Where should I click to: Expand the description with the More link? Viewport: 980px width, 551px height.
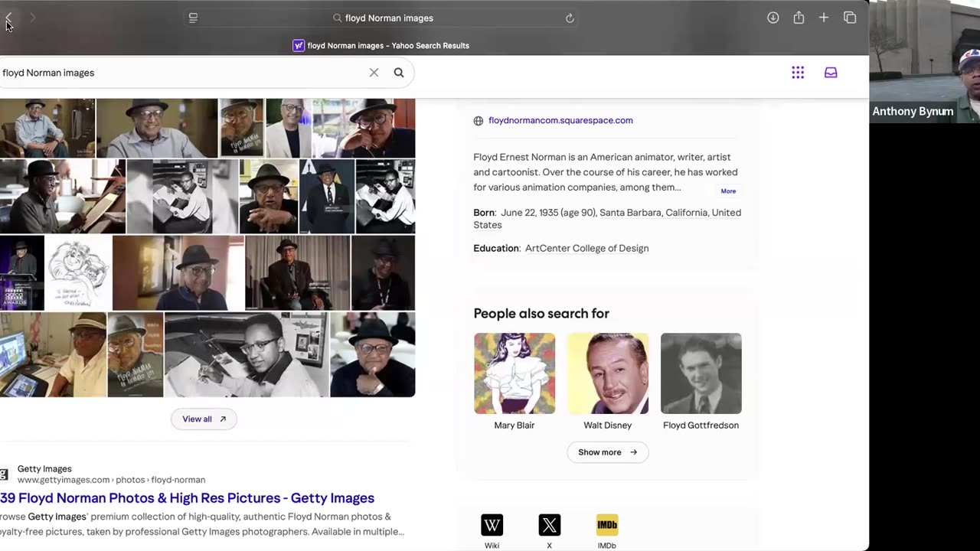[x=728, y=191]
